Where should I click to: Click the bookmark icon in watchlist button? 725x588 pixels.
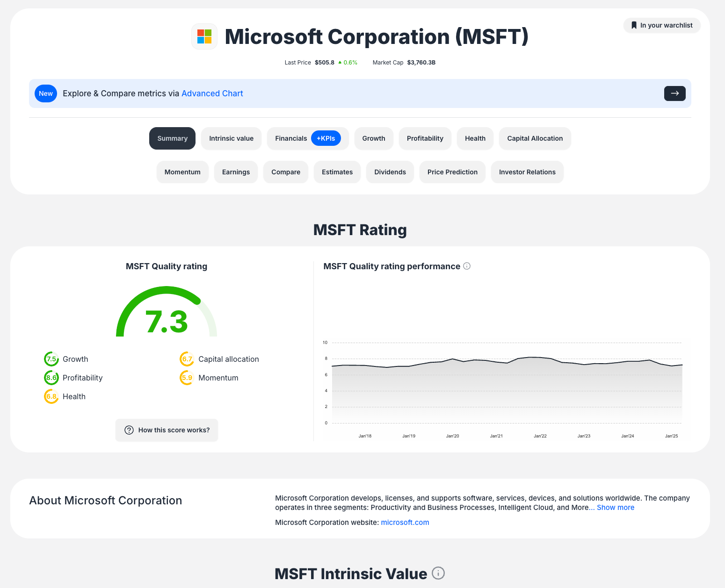[634, 25]
